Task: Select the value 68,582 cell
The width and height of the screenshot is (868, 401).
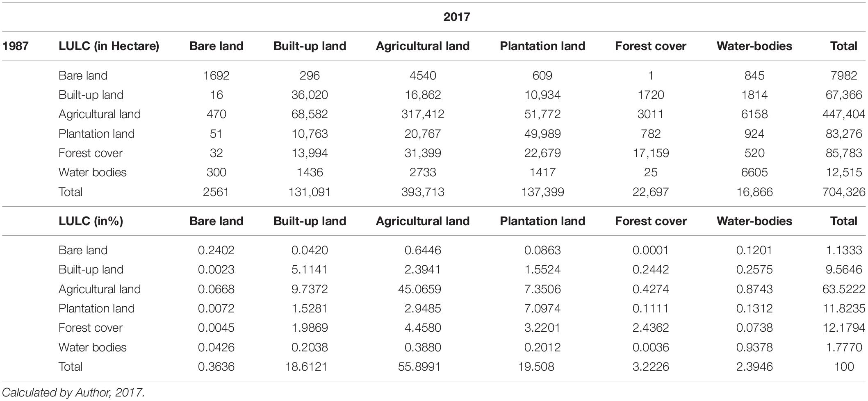Action: click(x=310, y=114)
